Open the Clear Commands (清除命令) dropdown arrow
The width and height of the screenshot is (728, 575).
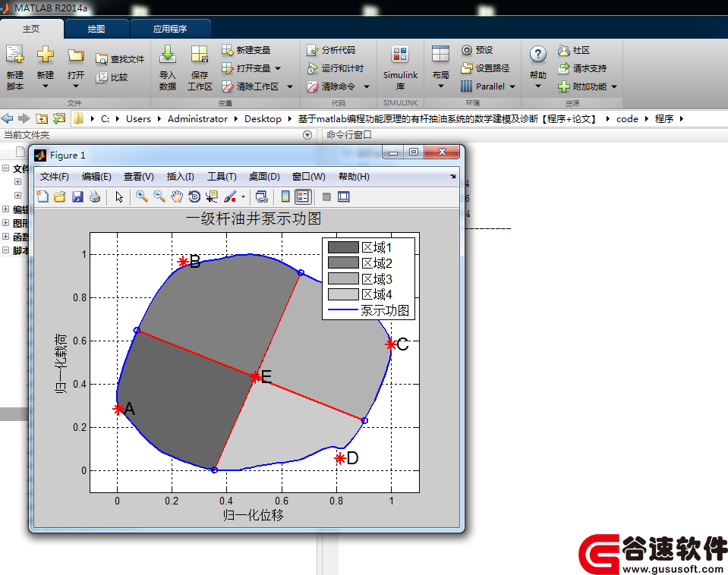tap(367, 86)
